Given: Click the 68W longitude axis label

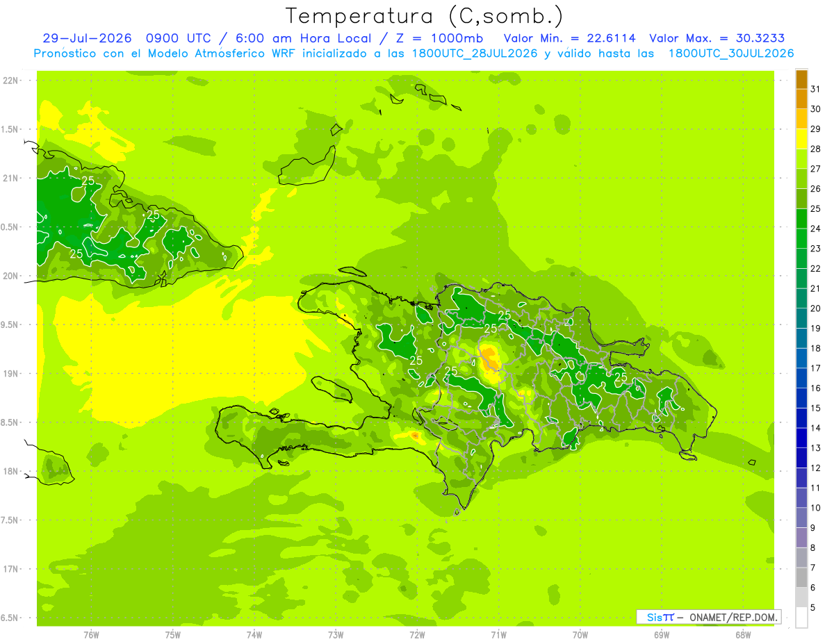Looking at the screenshot, I should point(743,634).
